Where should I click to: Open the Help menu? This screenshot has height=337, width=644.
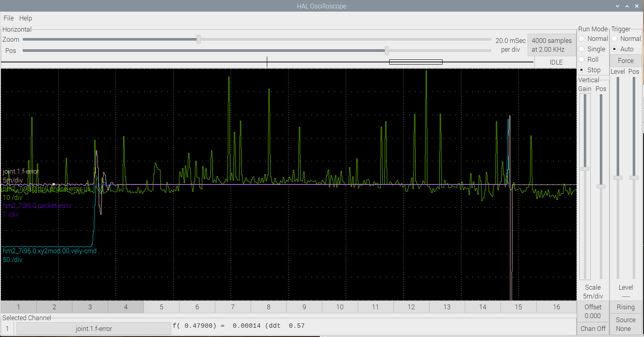(25, 18)
